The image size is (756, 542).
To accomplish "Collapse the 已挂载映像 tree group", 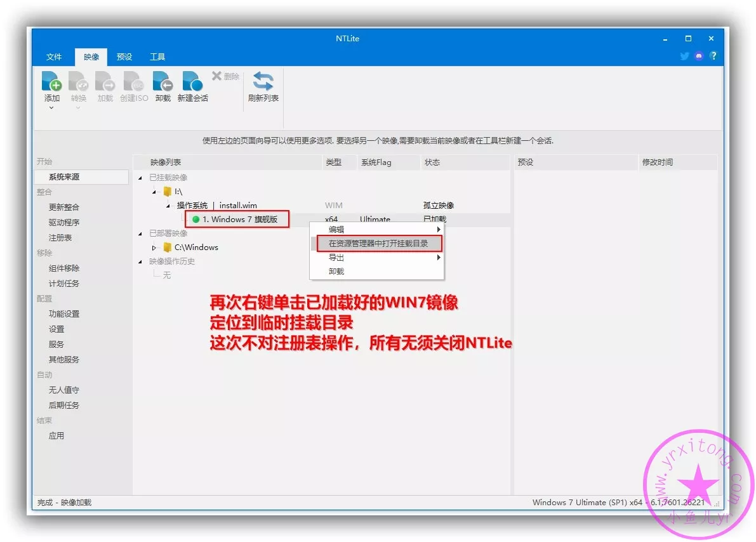I will coord(140,178).
